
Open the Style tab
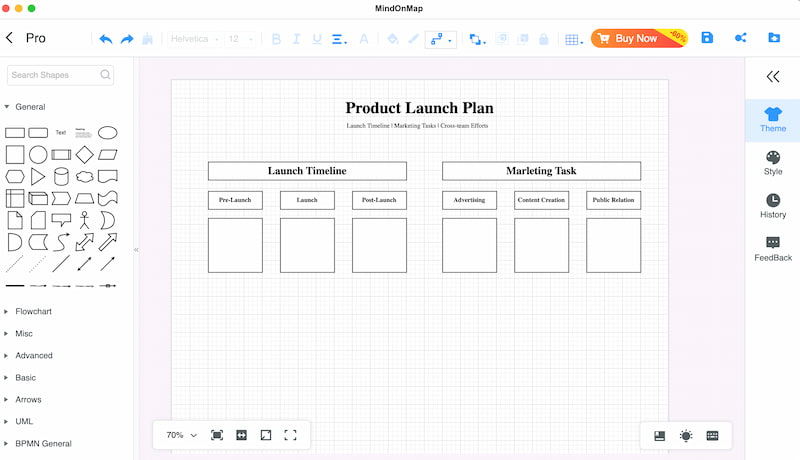coord(772,163)
